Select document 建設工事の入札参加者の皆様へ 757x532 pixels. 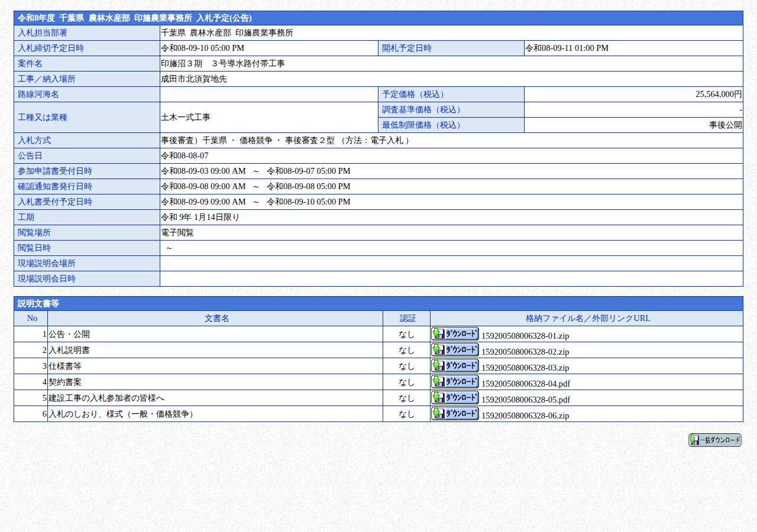[x=106, y=398]
